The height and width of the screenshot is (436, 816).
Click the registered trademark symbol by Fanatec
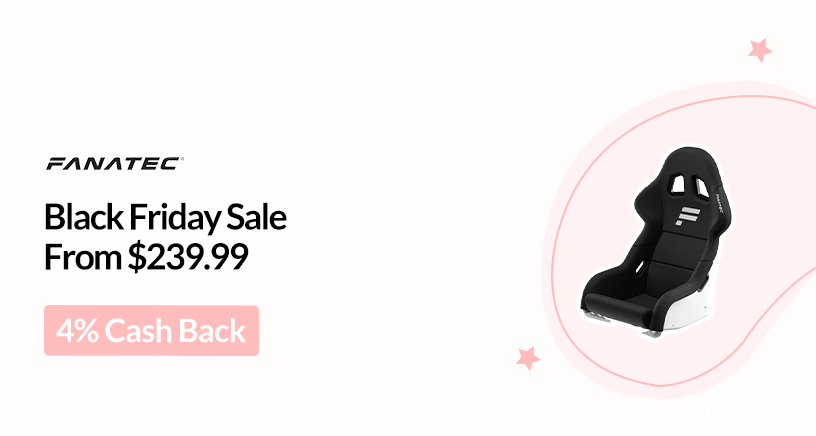pos(181,159)
